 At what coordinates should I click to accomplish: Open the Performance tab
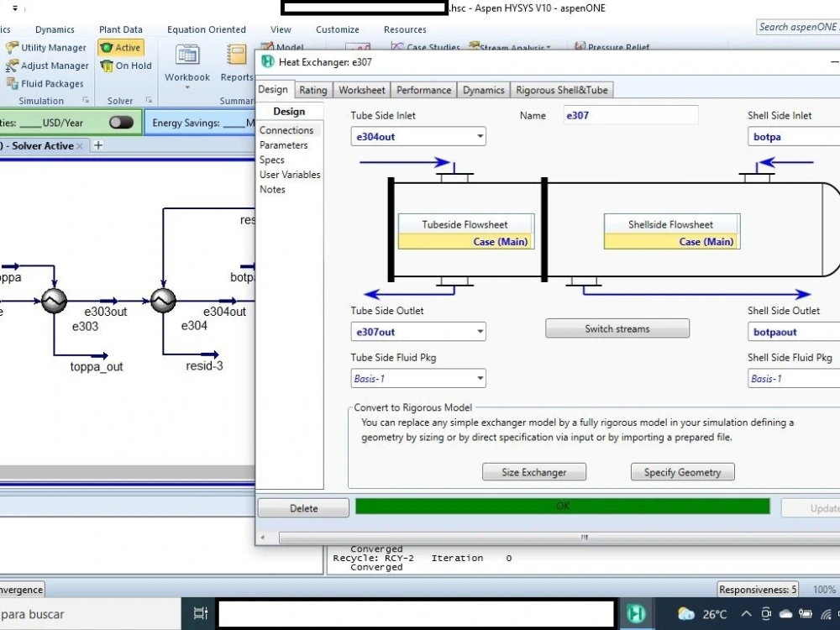423,90
